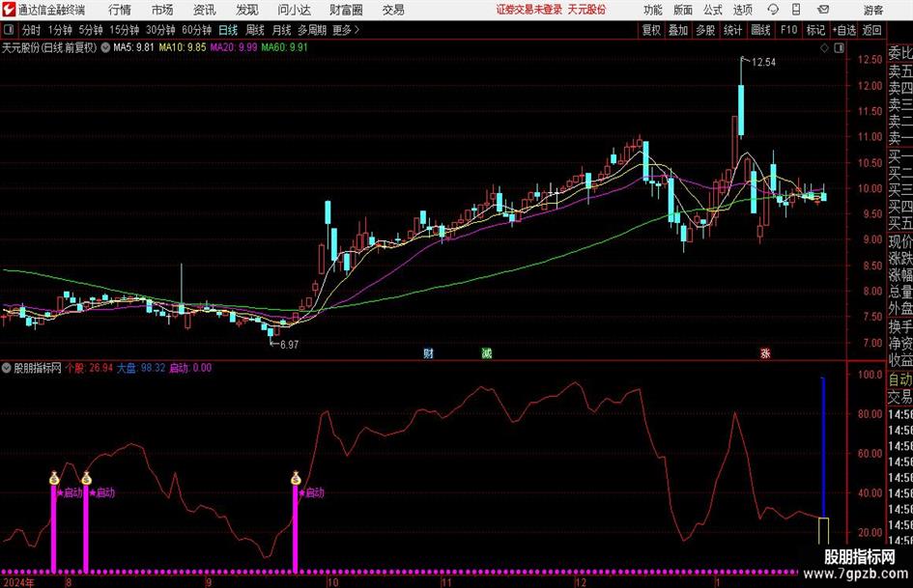913x588 pixels.
Task: Click the 返回 back button
Action: pyautogui.click(x=871, y=30)
